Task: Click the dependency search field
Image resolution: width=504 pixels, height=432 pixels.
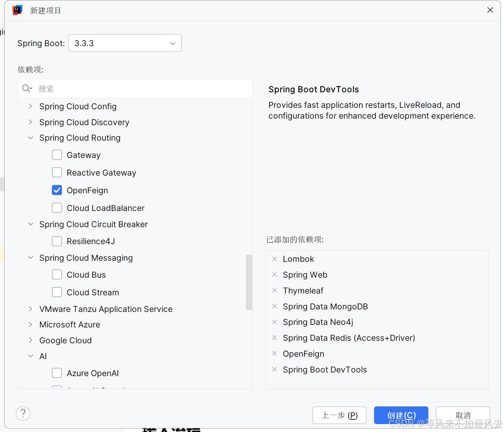Action: tap(135, 89)
